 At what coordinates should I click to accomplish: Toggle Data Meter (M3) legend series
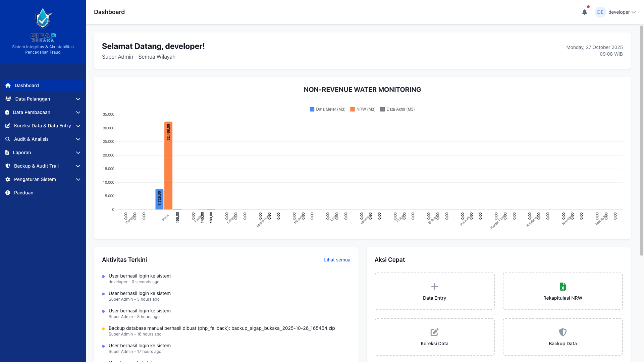pyautogui.click(x=327, y=109)
